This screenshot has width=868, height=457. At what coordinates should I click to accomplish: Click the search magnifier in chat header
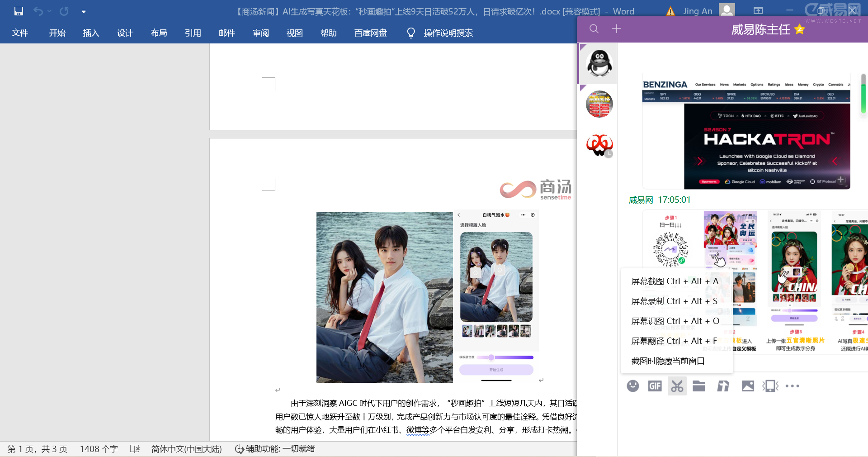tap(594, 29)
